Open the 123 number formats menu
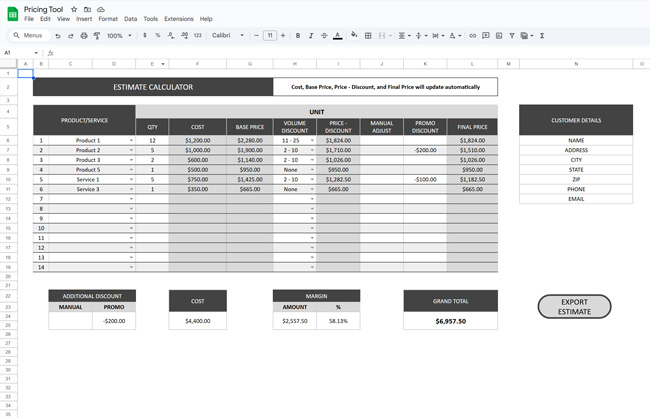 point(197,36)
